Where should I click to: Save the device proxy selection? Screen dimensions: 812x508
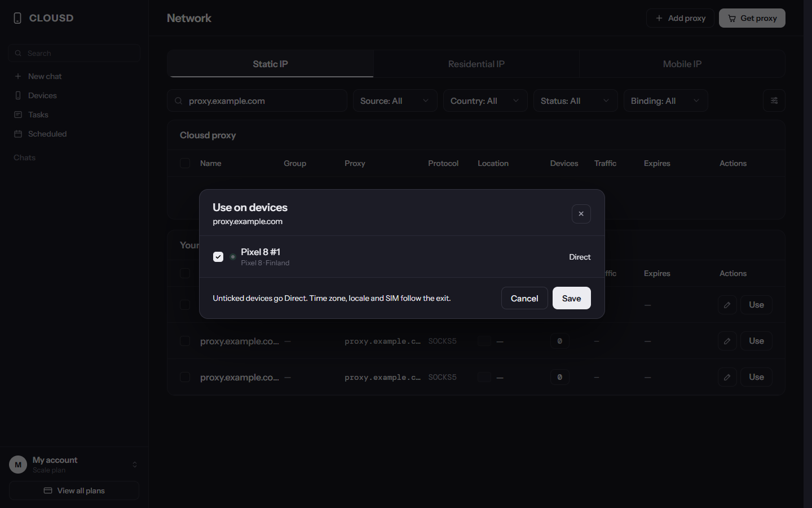tap(571, 298)
